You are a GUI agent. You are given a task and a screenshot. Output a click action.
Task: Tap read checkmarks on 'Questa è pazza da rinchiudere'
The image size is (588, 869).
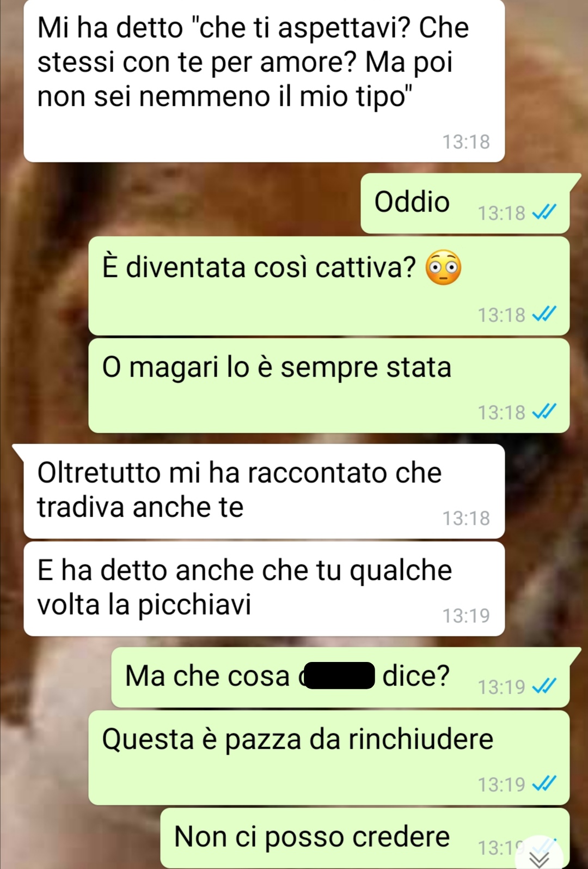(x=544, y=783)
